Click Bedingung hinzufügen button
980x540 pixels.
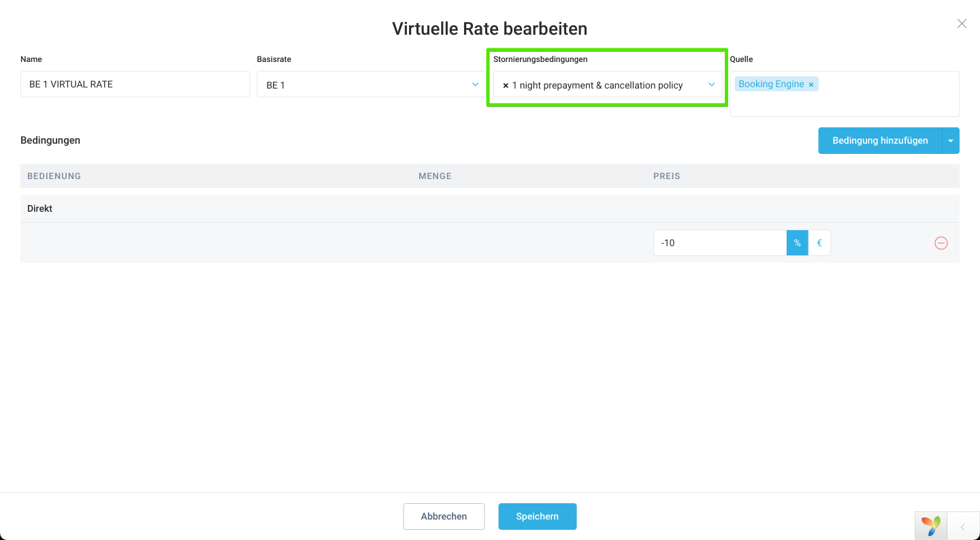(x=880, y=140)
